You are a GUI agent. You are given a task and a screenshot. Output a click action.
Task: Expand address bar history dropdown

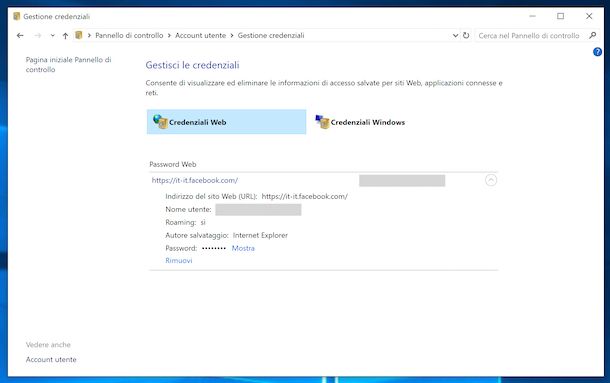[455, 35]
